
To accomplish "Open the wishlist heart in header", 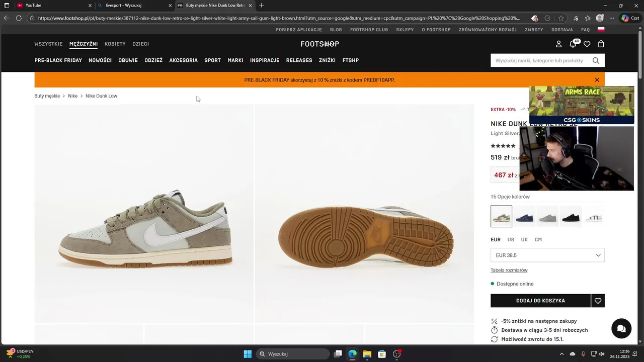I will 587,44.
